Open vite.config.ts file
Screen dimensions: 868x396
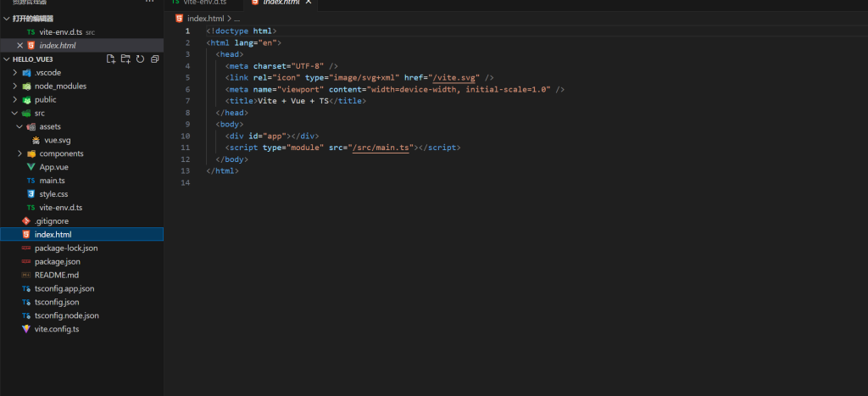[x=57, y=329]
